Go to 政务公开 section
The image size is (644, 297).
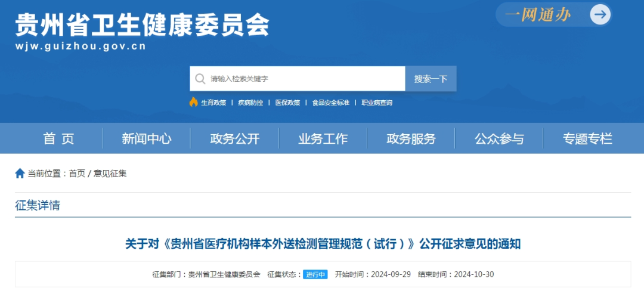235,139
